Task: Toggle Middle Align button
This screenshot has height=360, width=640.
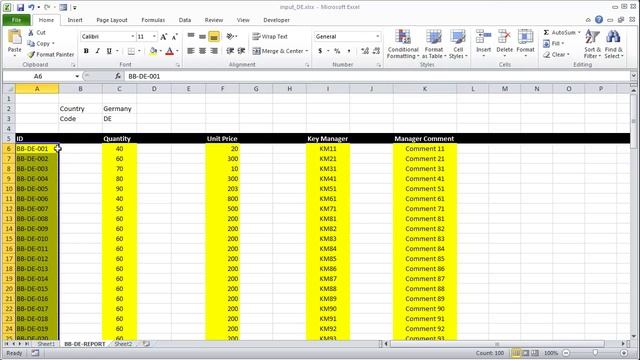Action: coord(202,36)
